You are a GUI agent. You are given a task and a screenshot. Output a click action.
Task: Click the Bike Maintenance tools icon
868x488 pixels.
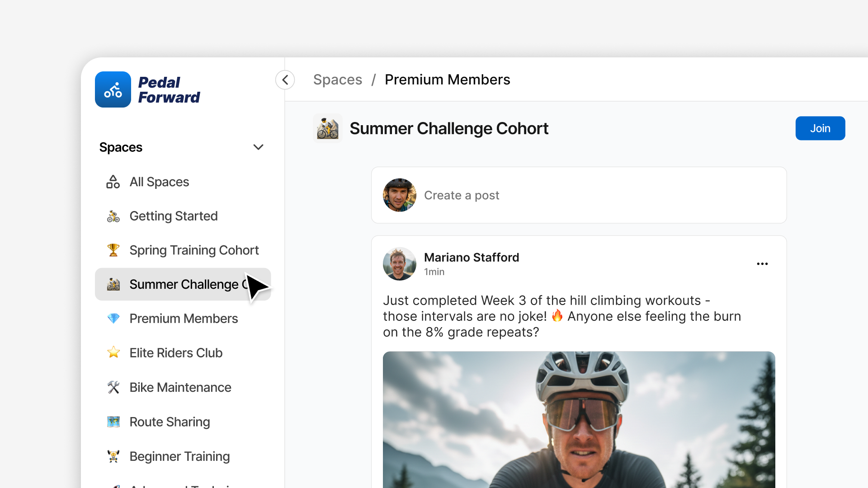click(x=113, y=387)
